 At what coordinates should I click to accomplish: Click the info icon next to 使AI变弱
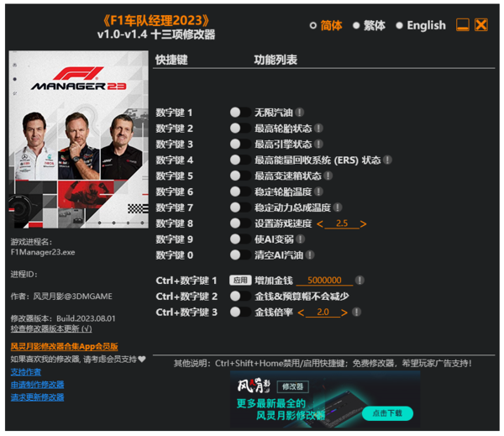pos(300,239)
